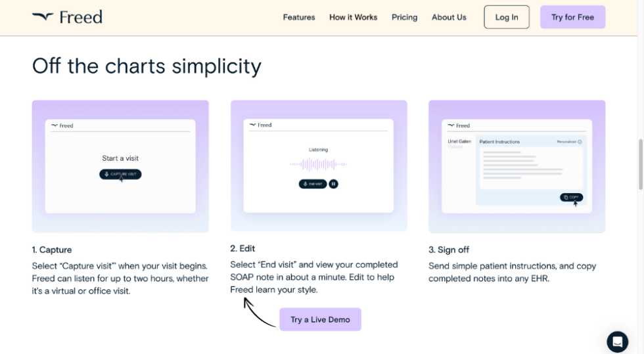
Task: Click the Freed bird logo icon
Action: click(42, 17)
